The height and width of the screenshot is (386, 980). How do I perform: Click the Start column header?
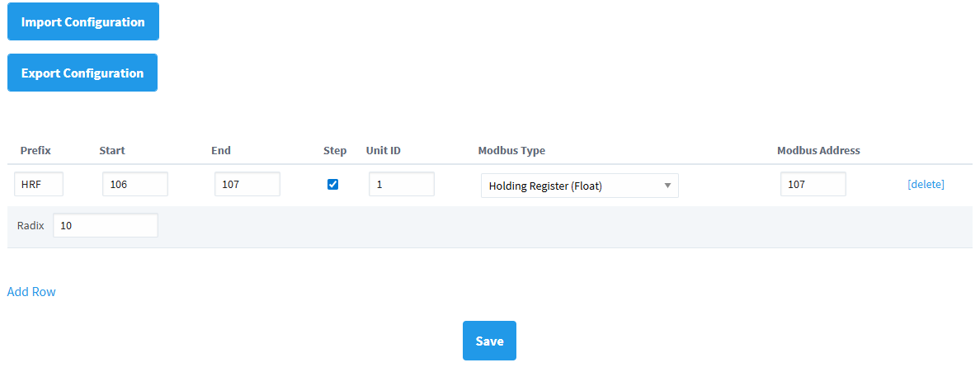pos(111,150)
